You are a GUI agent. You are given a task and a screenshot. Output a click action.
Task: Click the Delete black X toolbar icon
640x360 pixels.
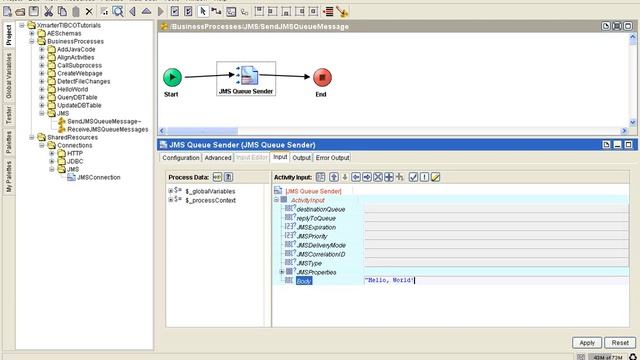click(x=89, y=12)
